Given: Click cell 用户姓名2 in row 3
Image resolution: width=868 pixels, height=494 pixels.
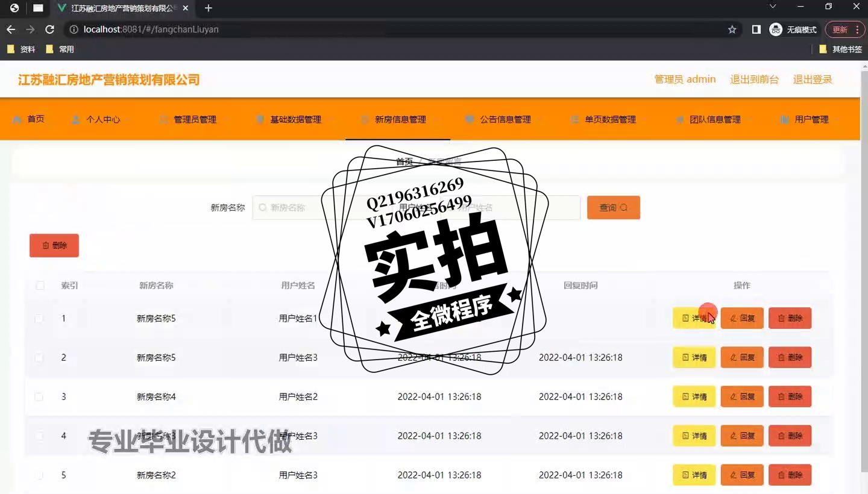Looking at the screenshot, I should tap(298, 396).
